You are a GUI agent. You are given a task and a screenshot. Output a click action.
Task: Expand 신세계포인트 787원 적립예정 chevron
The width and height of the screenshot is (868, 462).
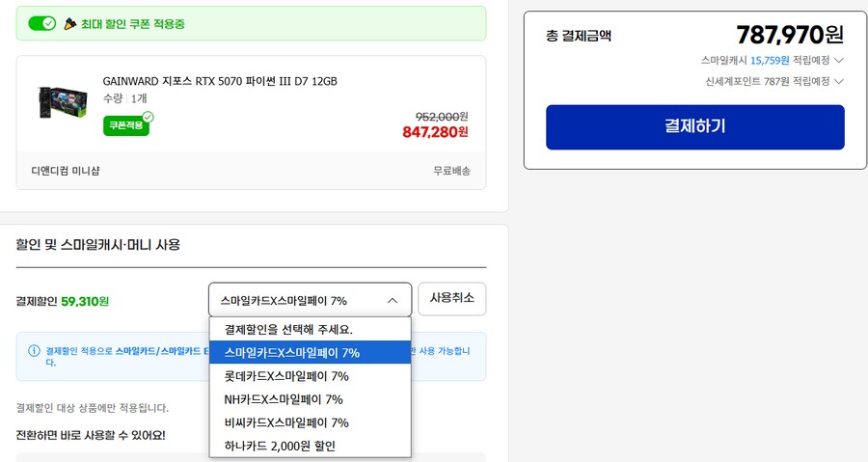click(839, 81)
